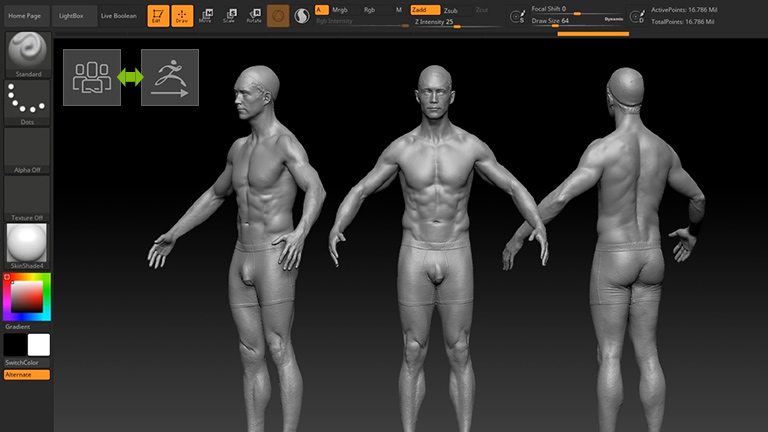Select the Scale transform tool
Image resolution: width=768 pixels, height=432 pixels.
point(229,15)
